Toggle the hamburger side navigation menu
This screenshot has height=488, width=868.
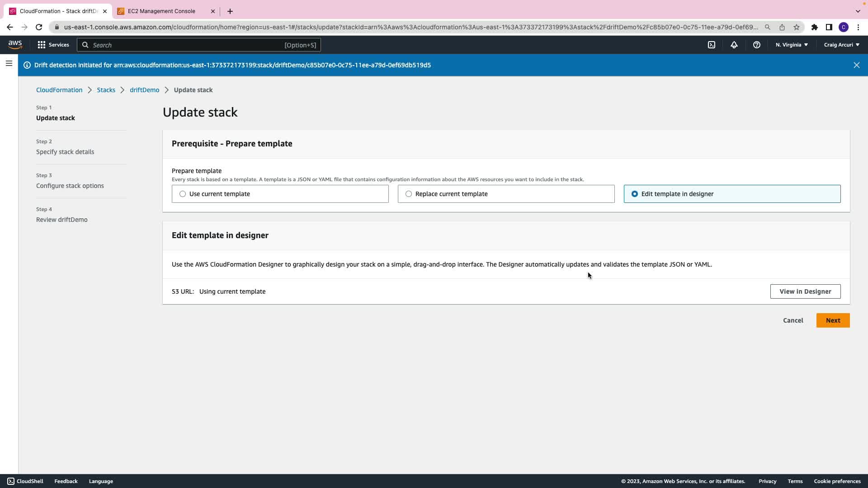tap(9, 64)
